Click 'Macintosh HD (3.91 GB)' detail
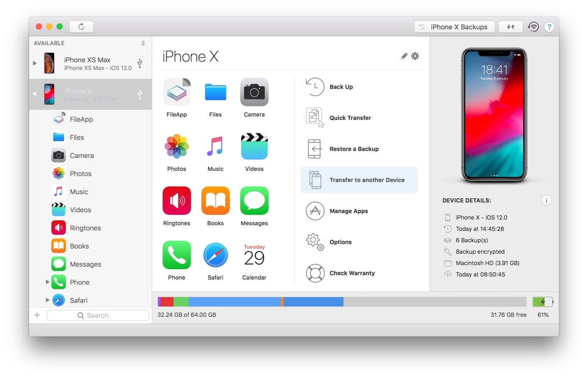The width and height of the screenshot is (588, 378). pyautogui.click(x=488, y=263)
